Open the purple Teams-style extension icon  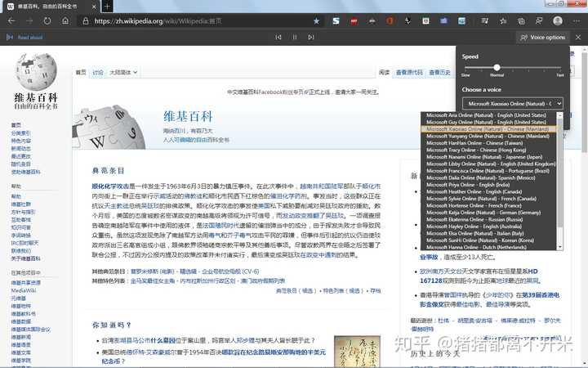click(x=443, y=21)
